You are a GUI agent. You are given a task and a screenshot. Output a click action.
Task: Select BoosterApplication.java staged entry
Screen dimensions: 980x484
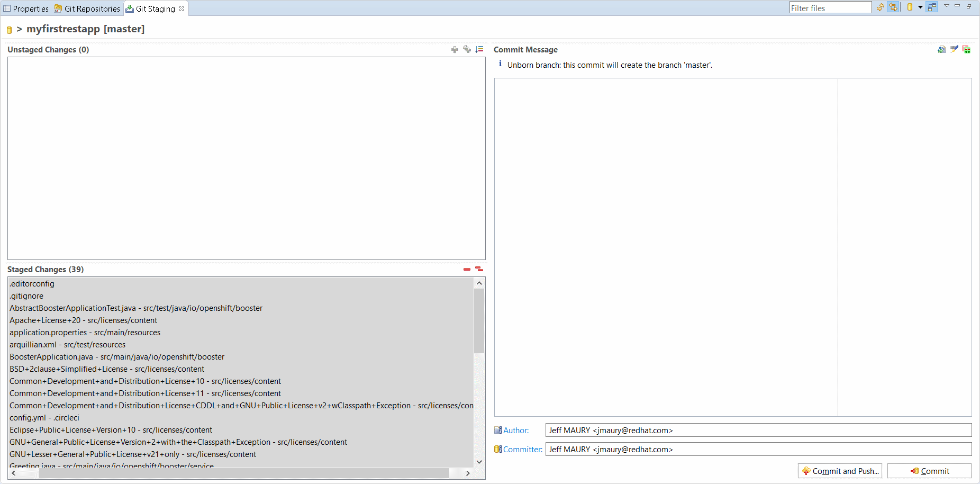pyautogui.click(x=241, y=357)
